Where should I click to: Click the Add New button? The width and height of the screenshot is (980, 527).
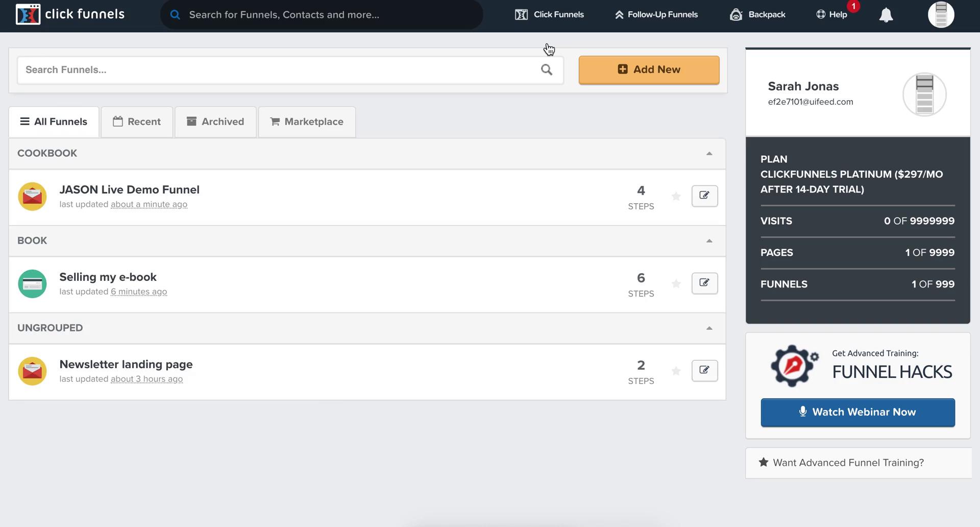point(649,70)
